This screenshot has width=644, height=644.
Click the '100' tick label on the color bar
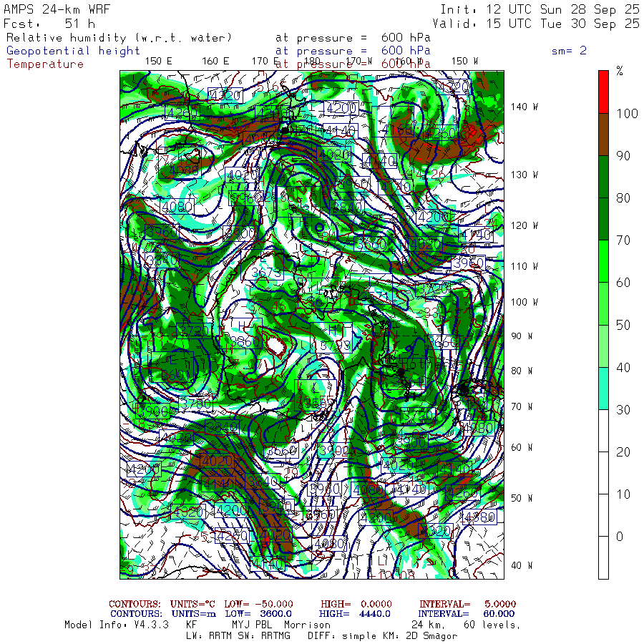(x=627, y=113)
